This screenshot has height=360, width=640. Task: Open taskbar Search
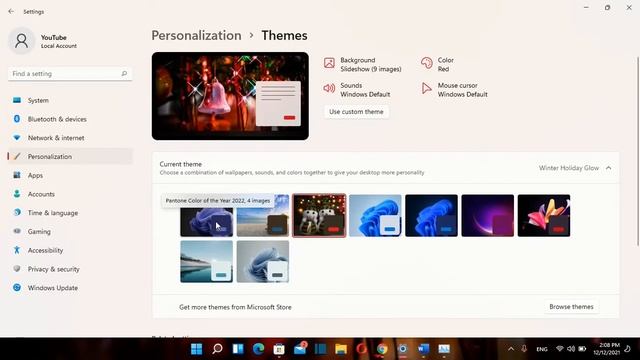pos(217,349)
